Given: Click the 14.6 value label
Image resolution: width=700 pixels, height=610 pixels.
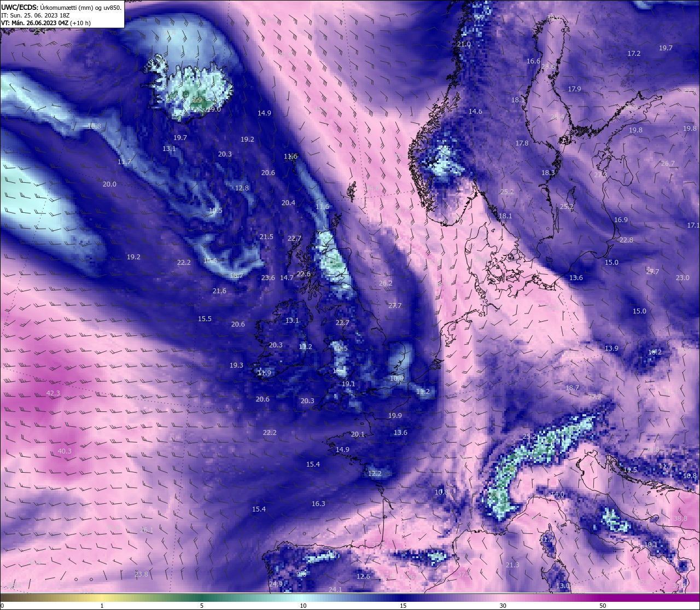Looking at the screenshot, I should click(475, 111).
